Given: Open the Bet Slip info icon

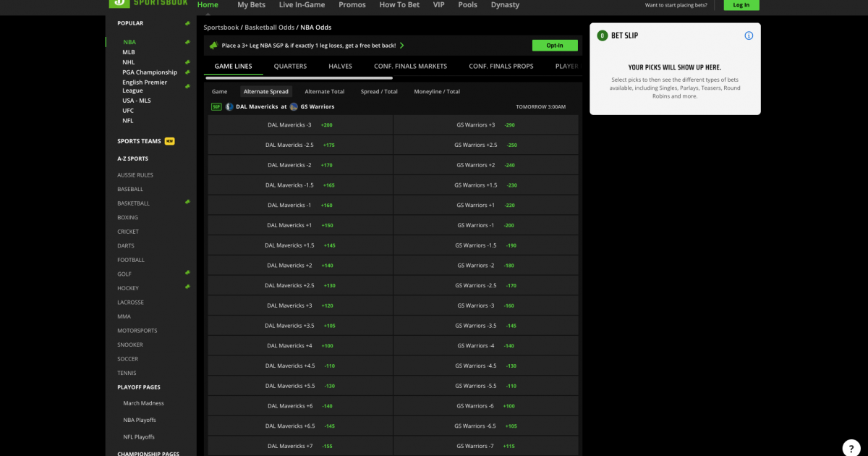Looking at the screenshot, I should pyautogui.click(x=749, y=35).
